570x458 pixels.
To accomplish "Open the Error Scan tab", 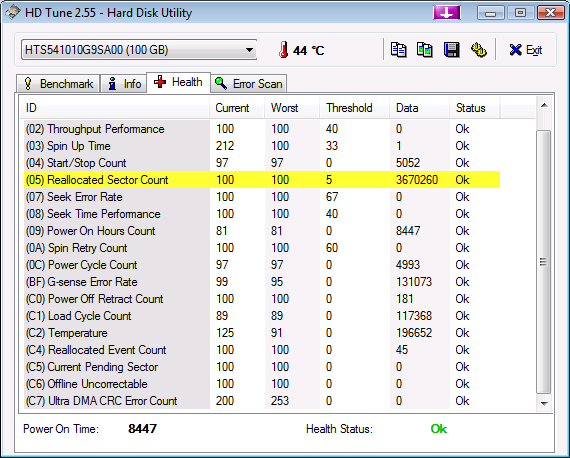I will [x=249, y=84].
